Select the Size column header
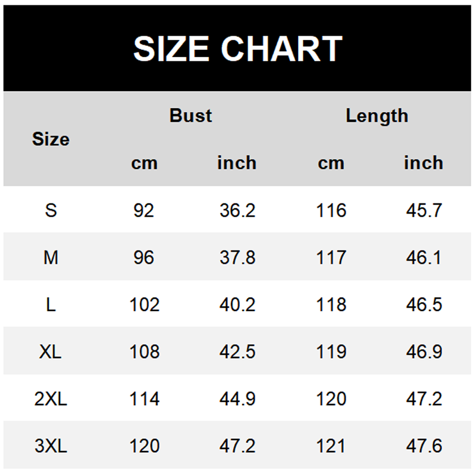 click(x=51, y=139)
